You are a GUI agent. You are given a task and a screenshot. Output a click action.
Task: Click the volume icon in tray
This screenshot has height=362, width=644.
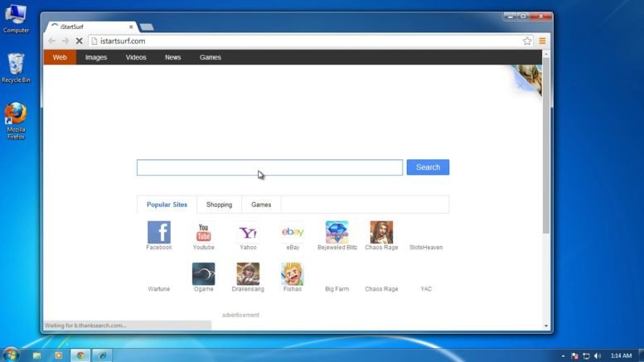tap(598, 356)
